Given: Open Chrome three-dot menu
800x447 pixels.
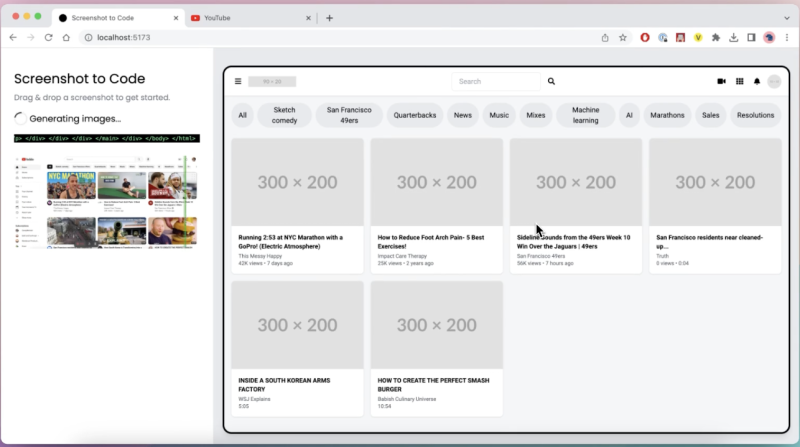Looking at the screenshot, I should click(787, 37).
